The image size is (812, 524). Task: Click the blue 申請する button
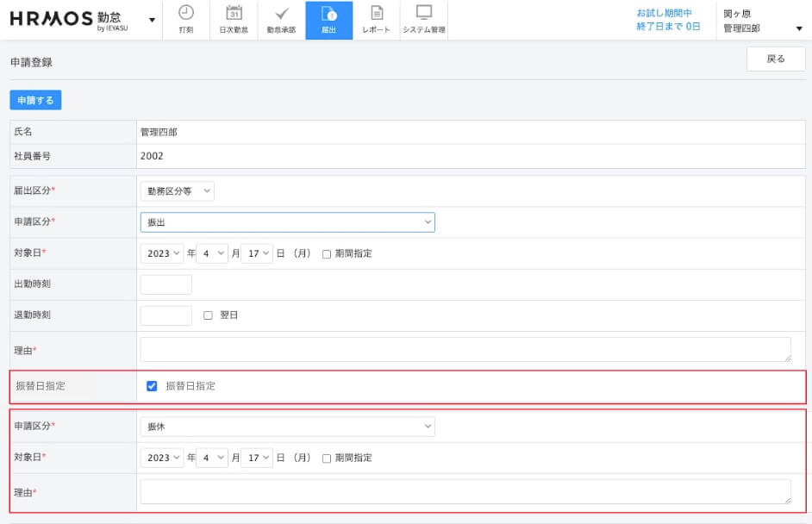[x=35, y=101]
